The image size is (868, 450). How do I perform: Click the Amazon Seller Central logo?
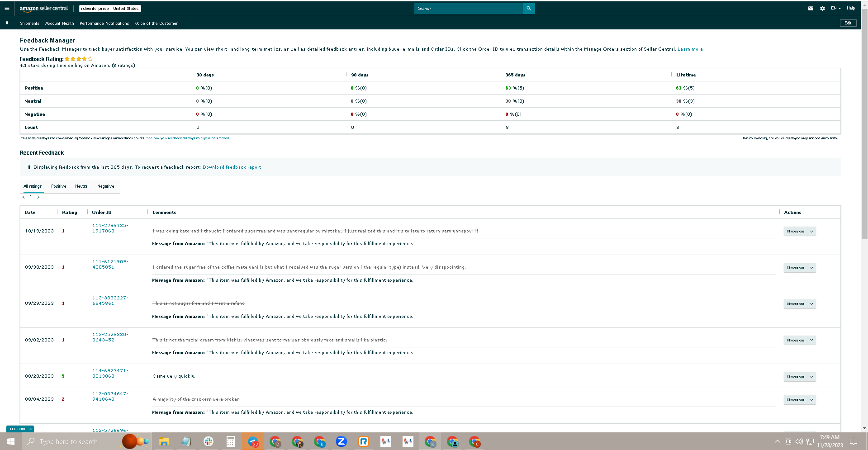44,9
